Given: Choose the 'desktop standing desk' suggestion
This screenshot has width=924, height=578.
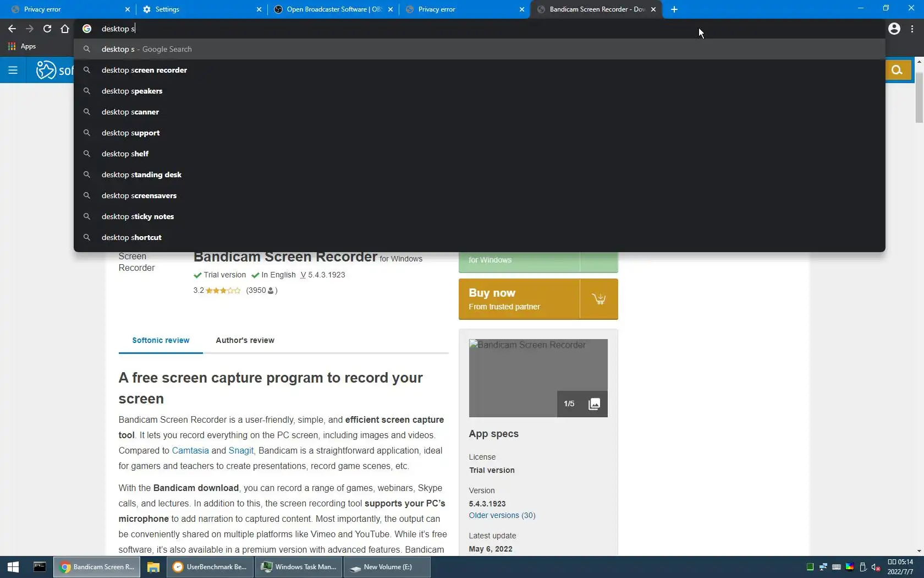Looking at the screenshot, I should 480,175.
